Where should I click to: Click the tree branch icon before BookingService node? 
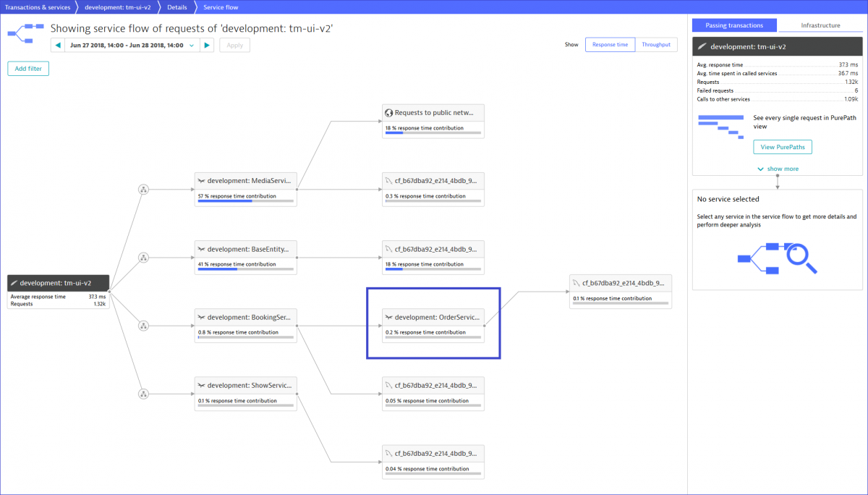click(x=143, y=325)
